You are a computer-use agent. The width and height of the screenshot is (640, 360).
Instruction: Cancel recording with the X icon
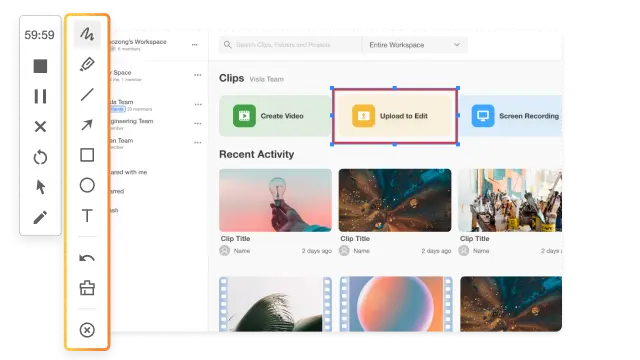pos(40,127)
